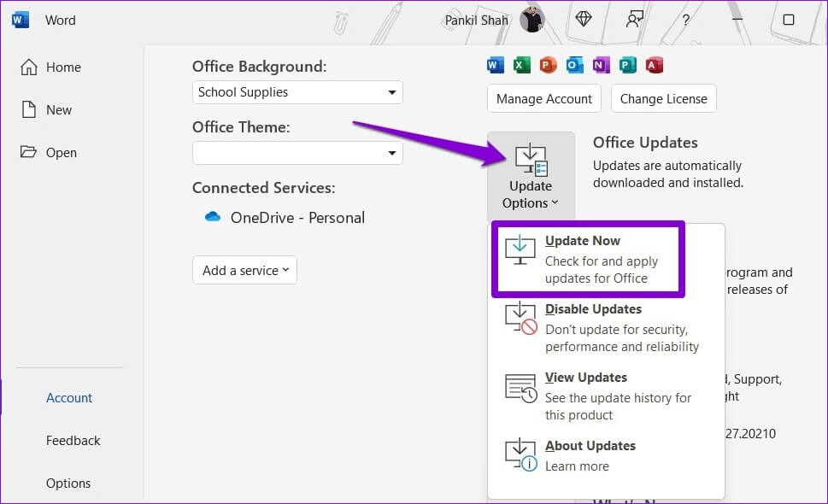This screenshot has width=828, height=504.
Task: Click the Access product icon
Action: pyautogui.click(x=654, y=65)
